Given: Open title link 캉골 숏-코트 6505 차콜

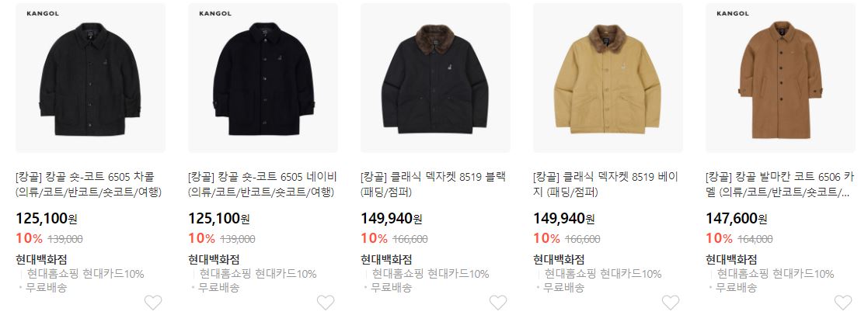Looking at the screenshot, I should coord(89,185).
